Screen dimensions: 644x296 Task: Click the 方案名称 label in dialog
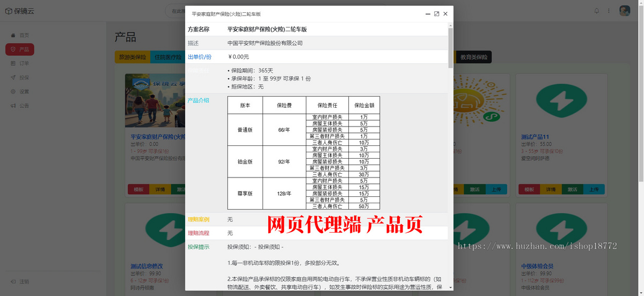coord(199,29)
